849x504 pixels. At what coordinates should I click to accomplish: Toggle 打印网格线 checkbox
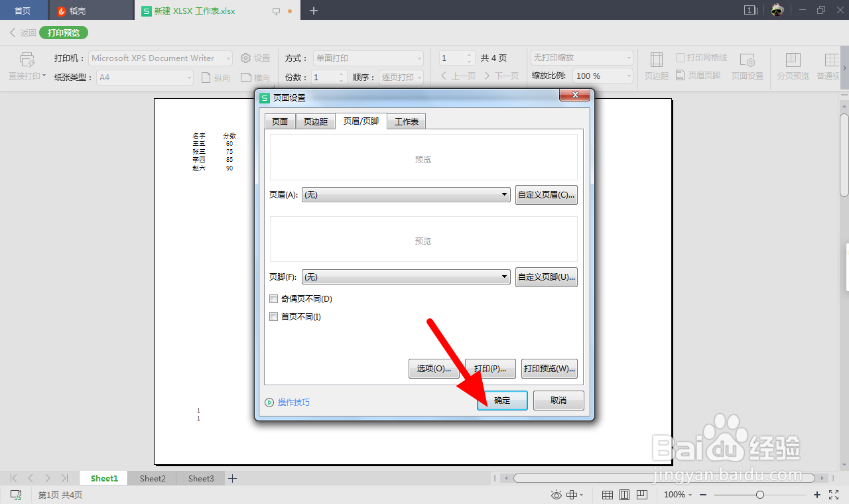(x=680, y=58)
